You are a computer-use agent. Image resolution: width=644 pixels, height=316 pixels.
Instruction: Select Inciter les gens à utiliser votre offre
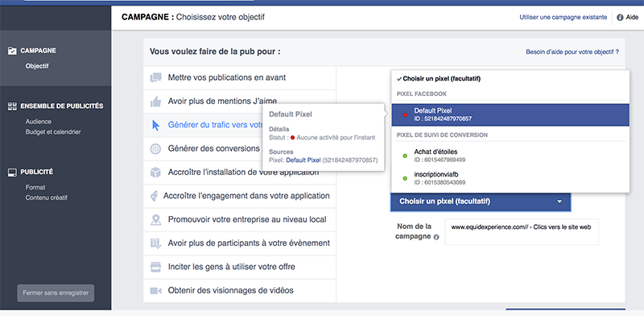tap(240, 267)
